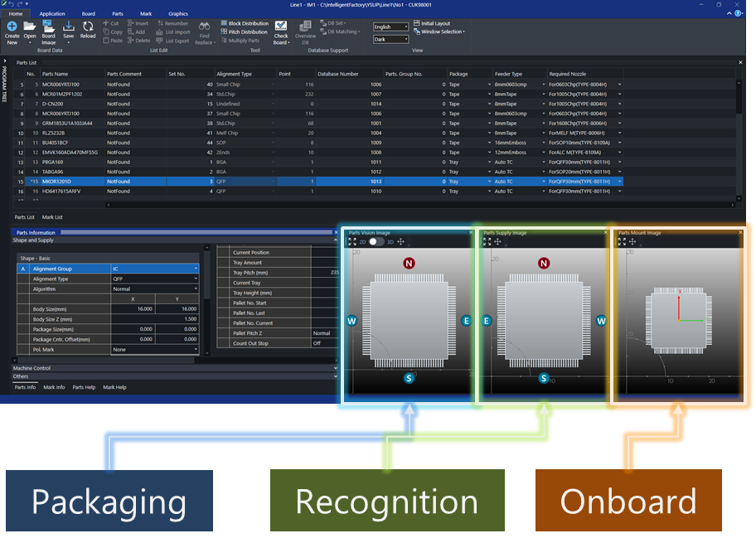Switch to the Parts Help tab
The image size is (756, 543).
(x=84, y=387)
